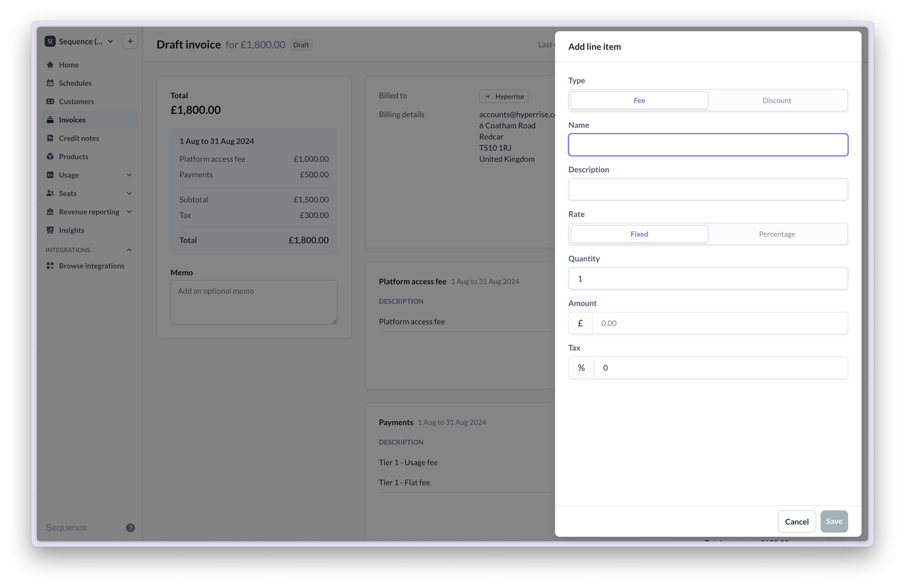The height and width of the screenshot is (588, 905).
Task: Click the Revenue reporting bank icon
Action: (x=50, y=212)
